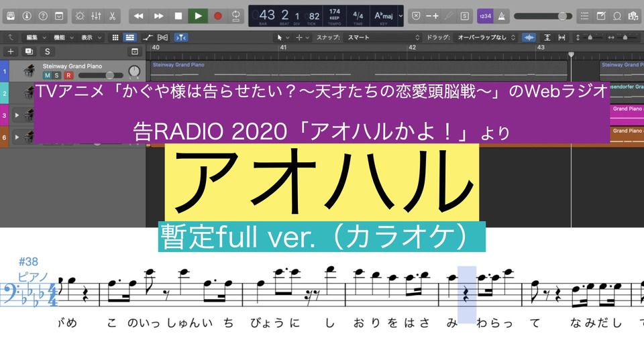Toggle the waveform zoom button

click(529, 38)
